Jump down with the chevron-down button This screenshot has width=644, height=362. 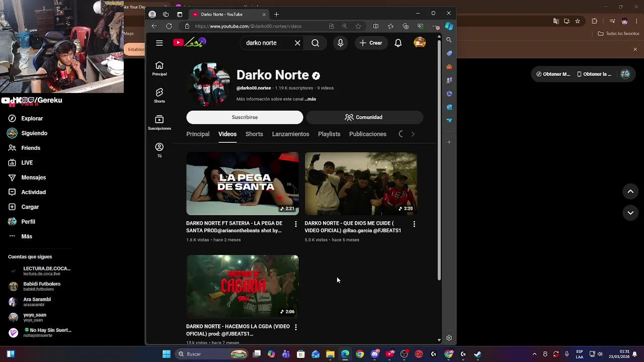tap(630, 213)
